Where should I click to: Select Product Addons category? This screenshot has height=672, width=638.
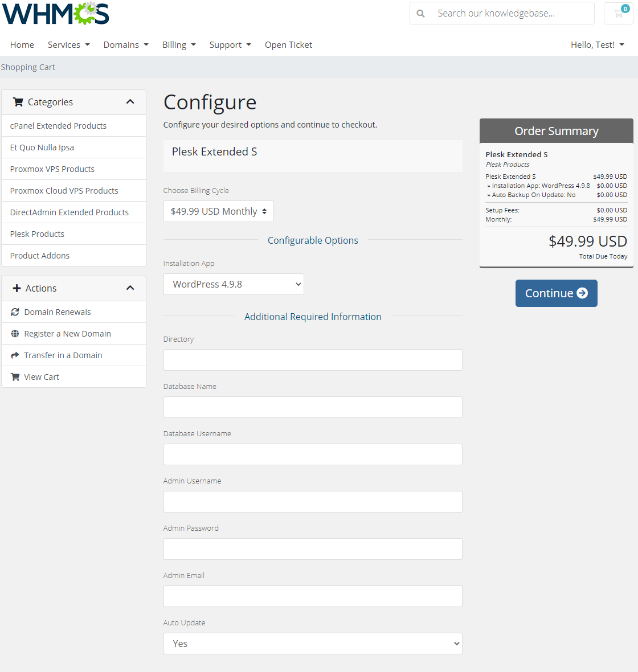73,256
